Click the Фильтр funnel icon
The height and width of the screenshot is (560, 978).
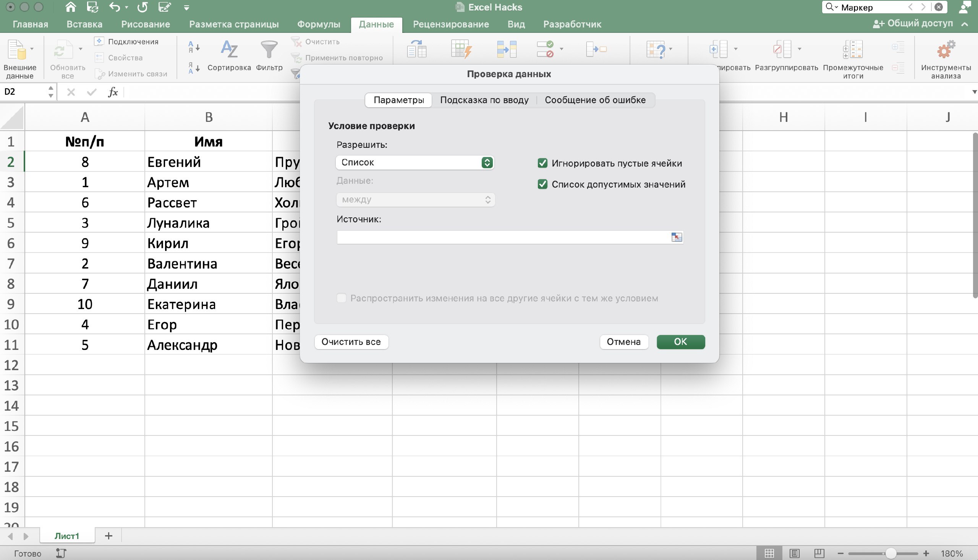coord(269,49)
